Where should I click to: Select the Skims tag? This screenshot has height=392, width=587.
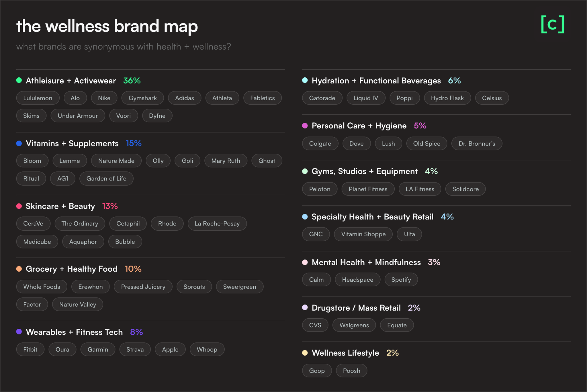point(31,116)
